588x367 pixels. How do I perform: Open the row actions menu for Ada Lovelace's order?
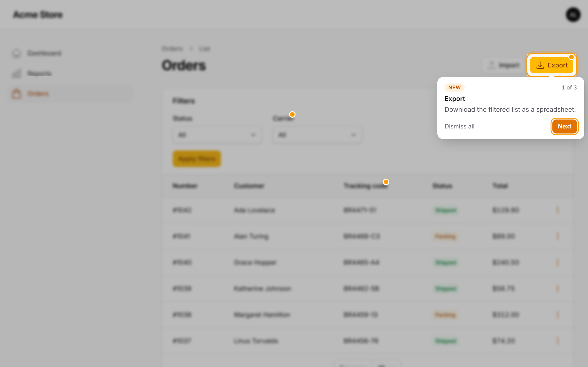coord(557,210)
